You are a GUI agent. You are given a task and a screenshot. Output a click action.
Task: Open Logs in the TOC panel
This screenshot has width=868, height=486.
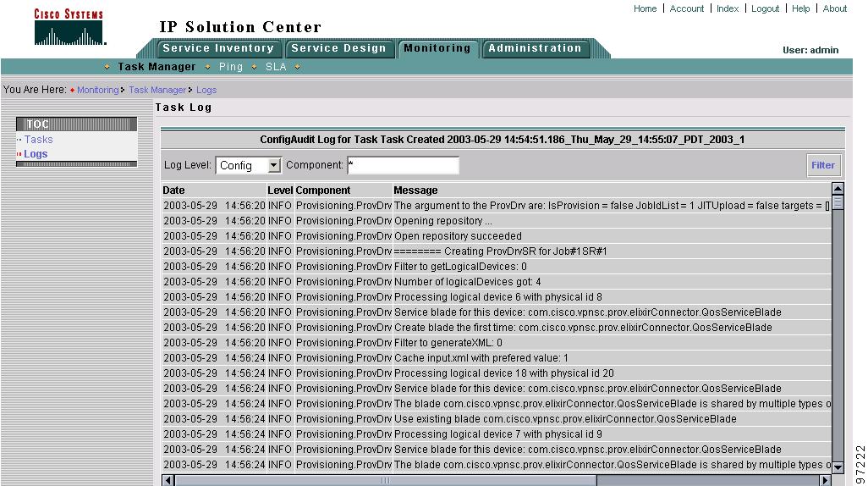36,154
